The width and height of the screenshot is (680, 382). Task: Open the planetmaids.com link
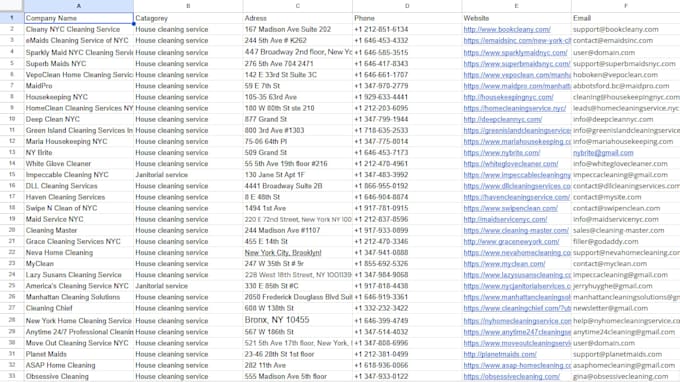point(500,354)
